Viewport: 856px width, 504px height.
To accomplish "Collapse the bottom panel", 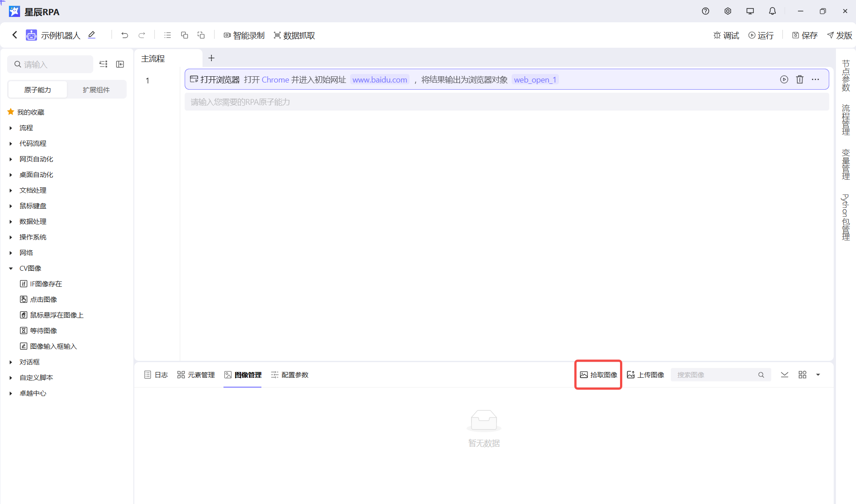I will click(784, 375).
